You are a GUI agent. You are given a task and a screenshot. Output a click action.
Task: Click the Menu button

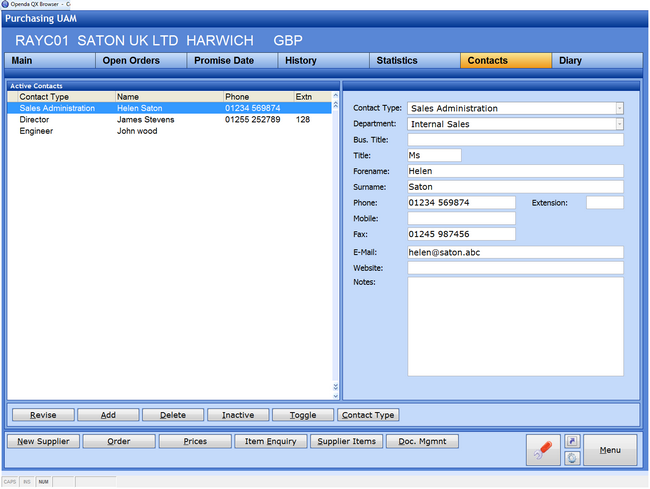pos(610,450)
